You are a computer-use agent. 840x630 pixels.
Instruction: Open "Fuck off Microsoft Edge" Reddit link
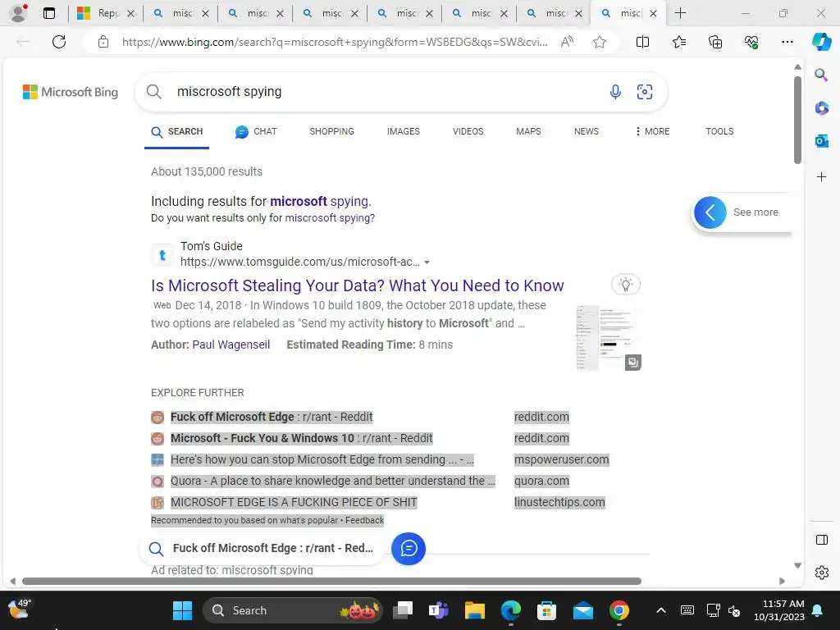pos(271,417)
